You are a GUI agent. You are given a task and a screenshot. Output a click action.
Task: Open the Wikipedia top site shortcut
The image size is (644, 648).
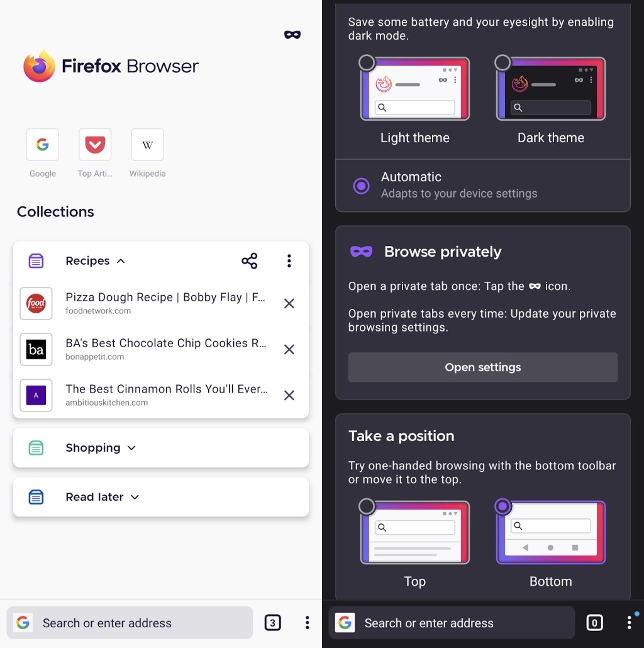click(147, 145)
